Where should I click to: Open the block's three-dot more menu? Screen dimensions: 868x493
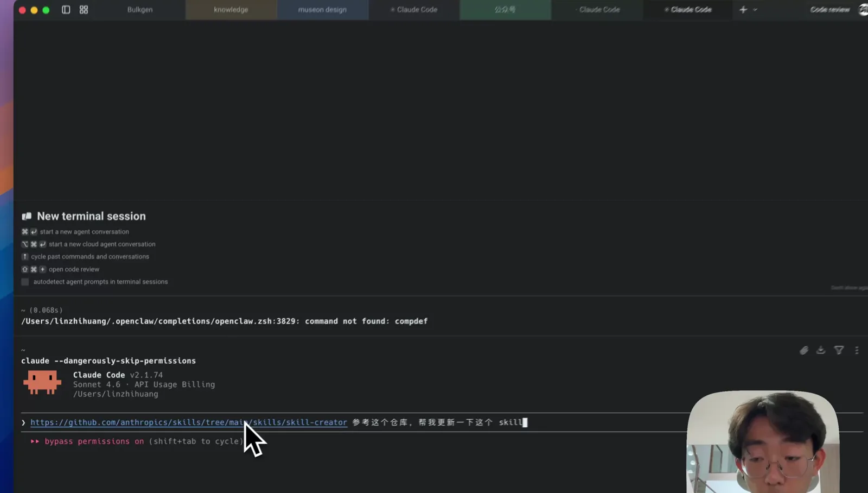pyautogui.click(x=857, y=351)
